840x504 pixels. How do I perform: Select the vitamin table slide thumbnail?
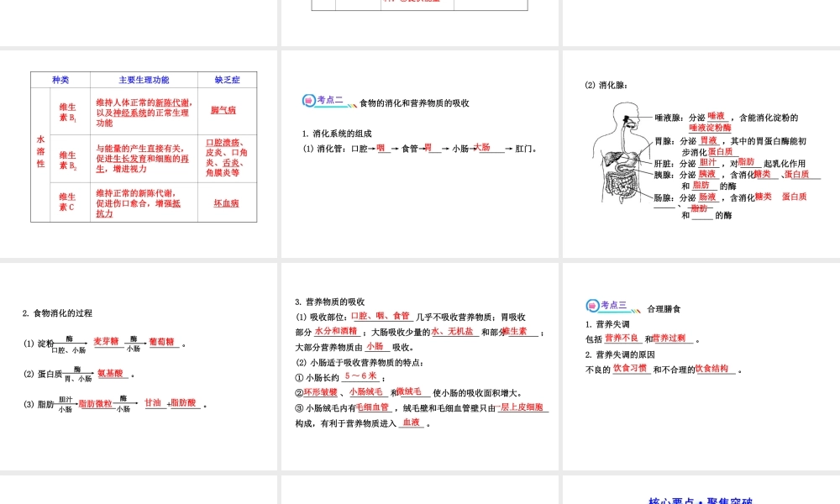click(x=139, y=154)
